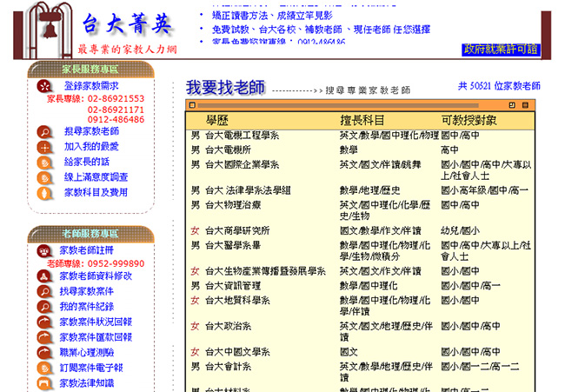Image resolution: width=565 pixels, height=392 pixels.
Task: Click the magnifier icon next to 搜尋家教老師
Action: [x=44, y=132]
